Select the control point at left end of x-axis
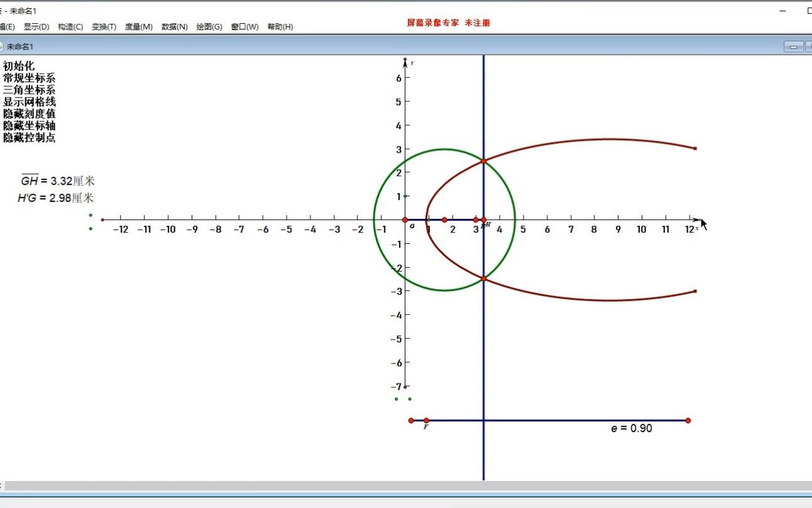Image resolution: width=812 pixels, height=508 pixels. tap(102, 219)
